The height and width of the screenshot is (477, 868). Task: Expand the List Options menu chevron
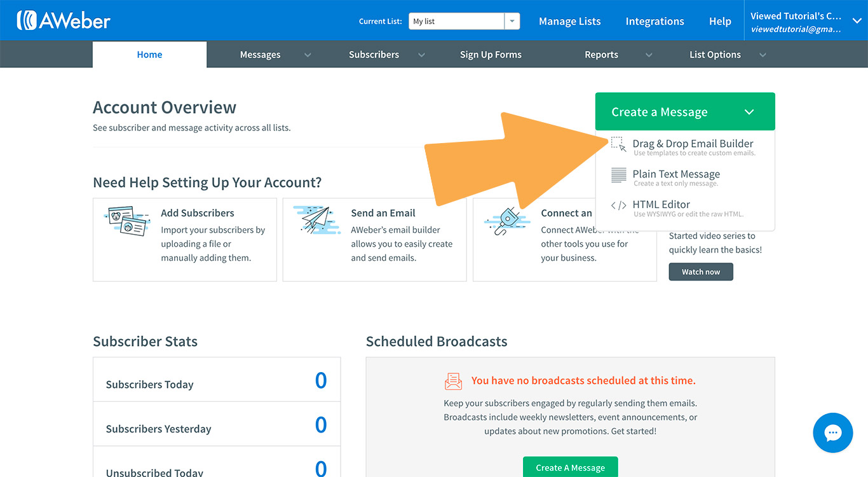tap(763, 55)
